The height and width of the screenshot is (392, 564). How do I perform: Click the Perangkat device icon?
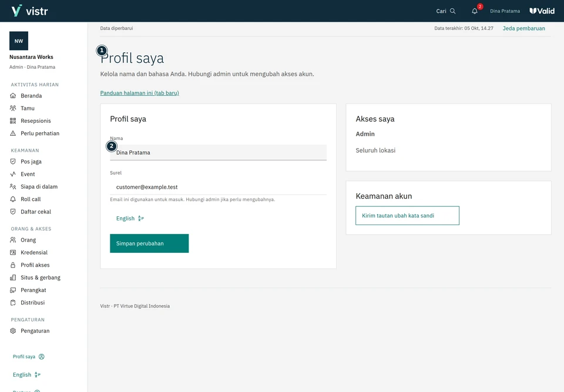(x=13, y=290)
